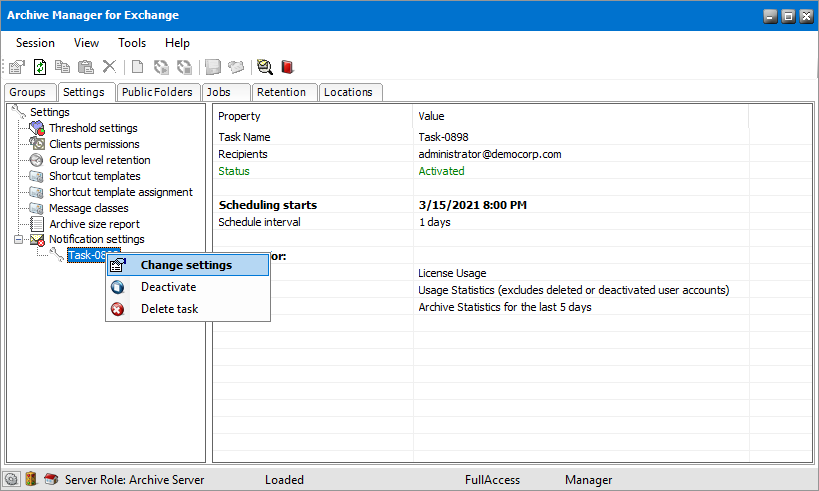This screenshot has height=491, width=819.
Task: Choose Delete task from context menu
Action: click(x=188, y=309)
